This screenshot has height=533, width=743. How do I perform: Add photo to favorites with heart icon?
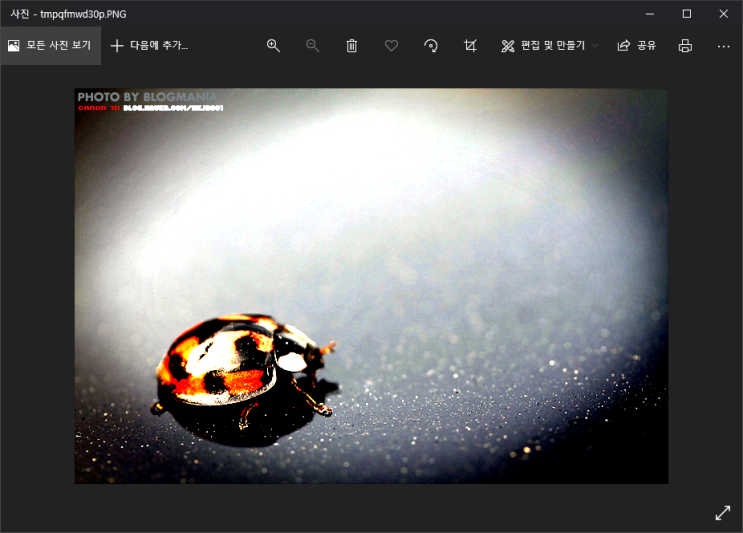(391, 45)
